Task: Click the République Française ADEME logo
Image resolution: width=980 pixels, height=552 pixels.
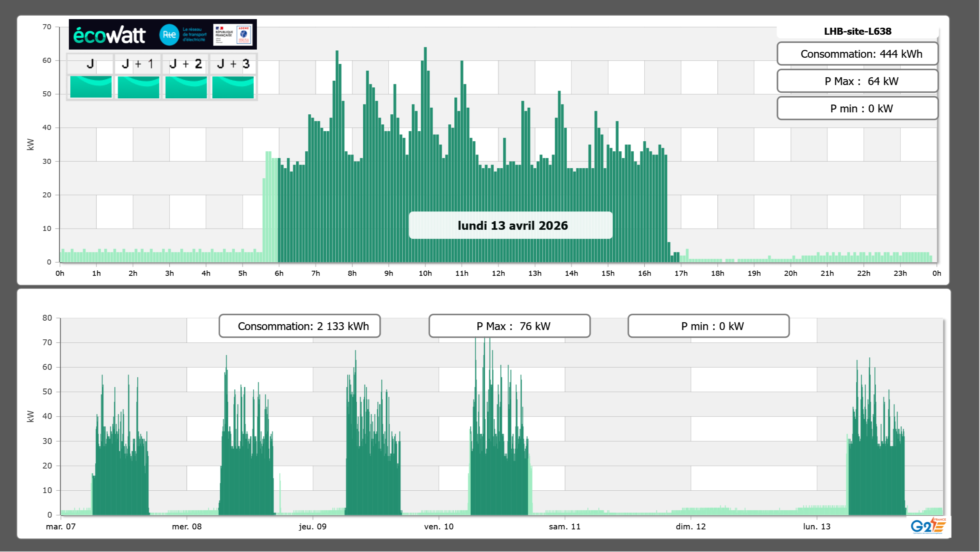Action: tap(233, 35)
